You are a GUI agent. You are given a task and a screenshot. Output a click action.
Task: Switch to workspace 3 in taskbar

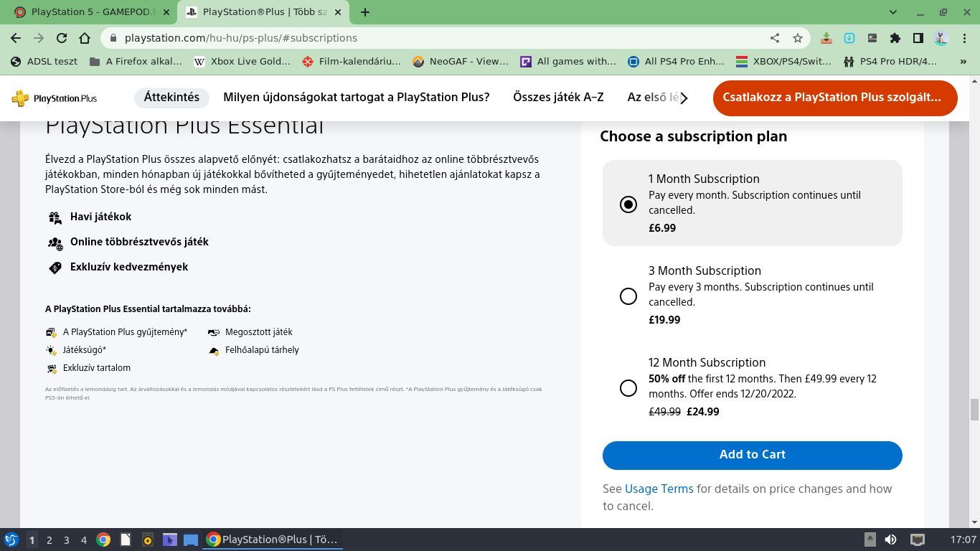(x=66, y=540)
